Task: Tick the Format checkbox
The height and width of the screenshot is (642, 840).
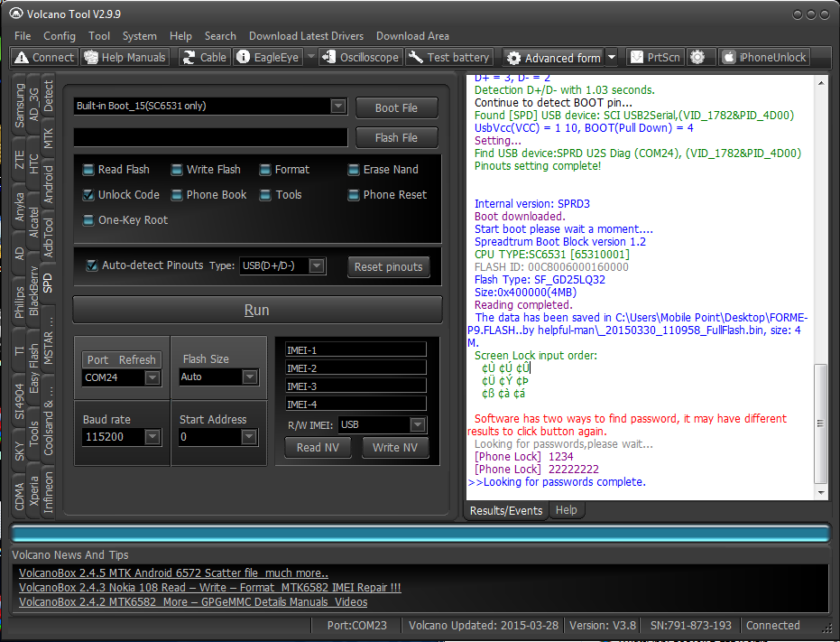Action: click(x=264, y=170)
